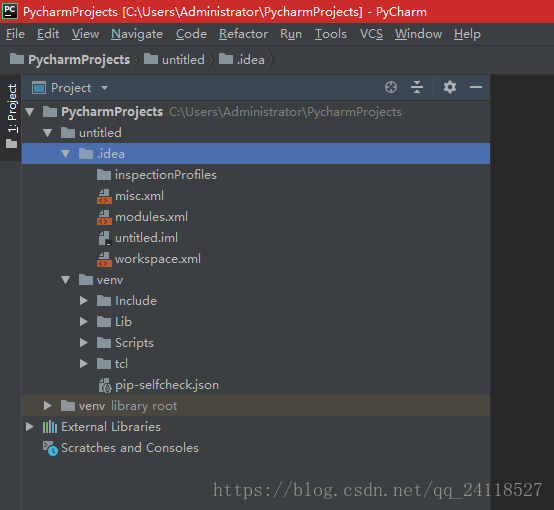Click PycharmProjects folder icon in breadcrumb
The image size is (554, 510).
pos(17,59)
